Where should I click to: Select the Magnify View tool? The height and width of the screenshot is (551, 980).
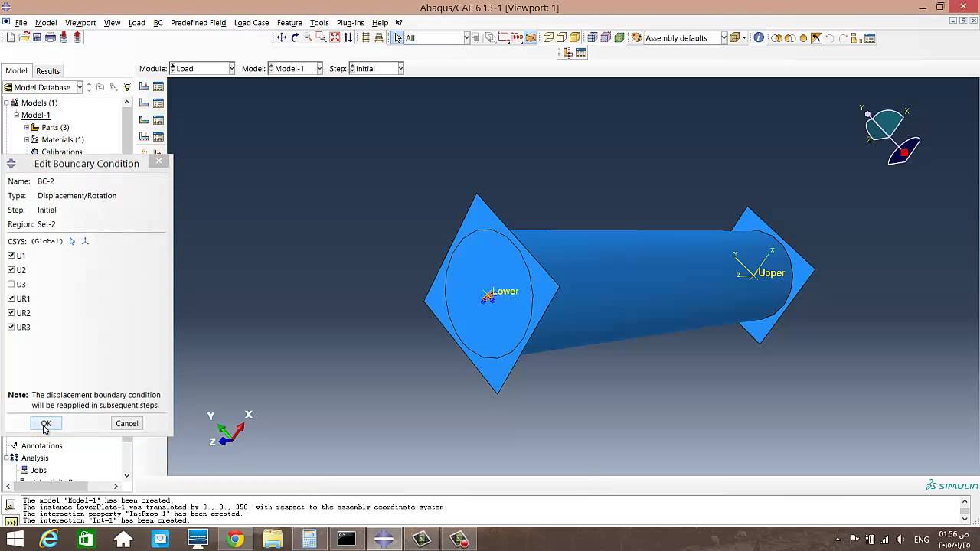[x=308, y=37]
